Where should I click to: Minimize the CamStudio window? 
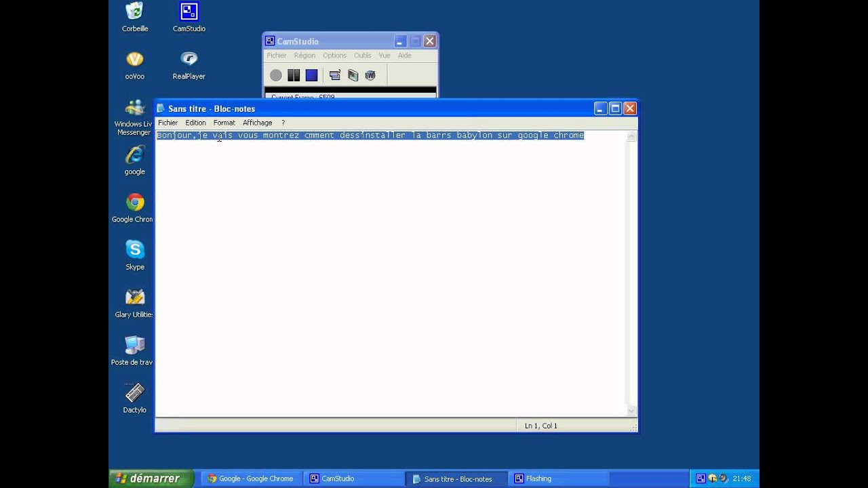click(400, 41)
